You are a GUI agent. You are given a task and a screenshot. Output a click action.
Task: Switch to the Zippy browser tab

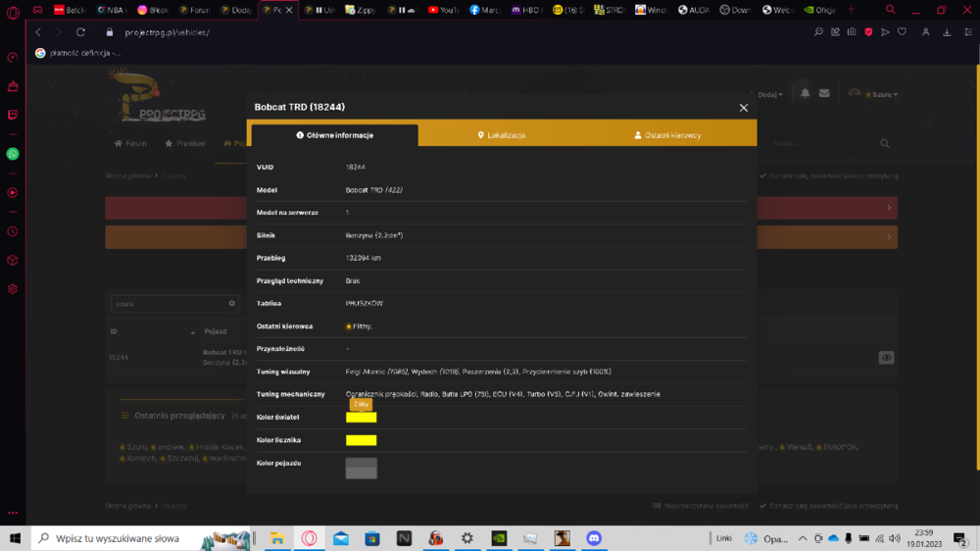tap(361, 10)
